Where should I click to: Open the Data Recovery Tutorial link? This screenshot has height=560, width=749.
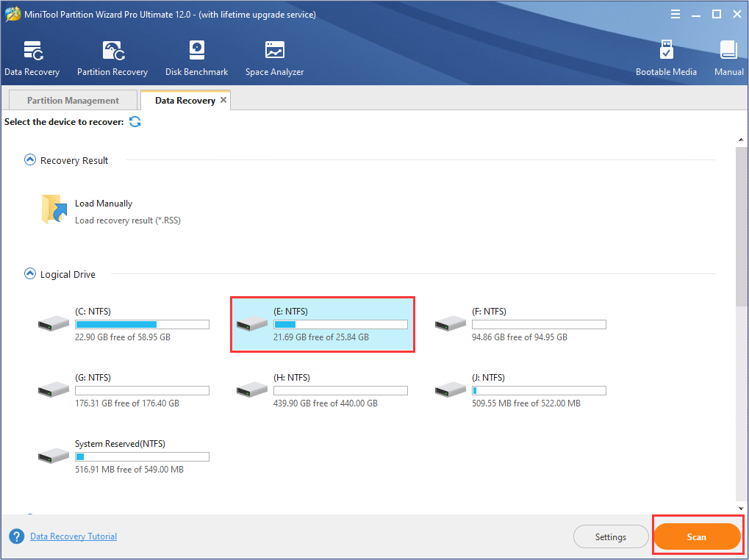(x=74, y=536)
